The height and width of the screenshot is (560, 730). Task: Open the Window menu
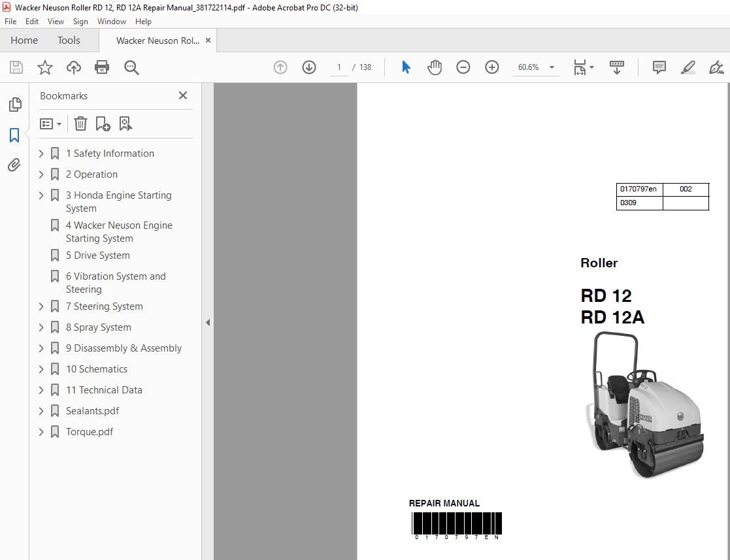[x=111, y=22]
